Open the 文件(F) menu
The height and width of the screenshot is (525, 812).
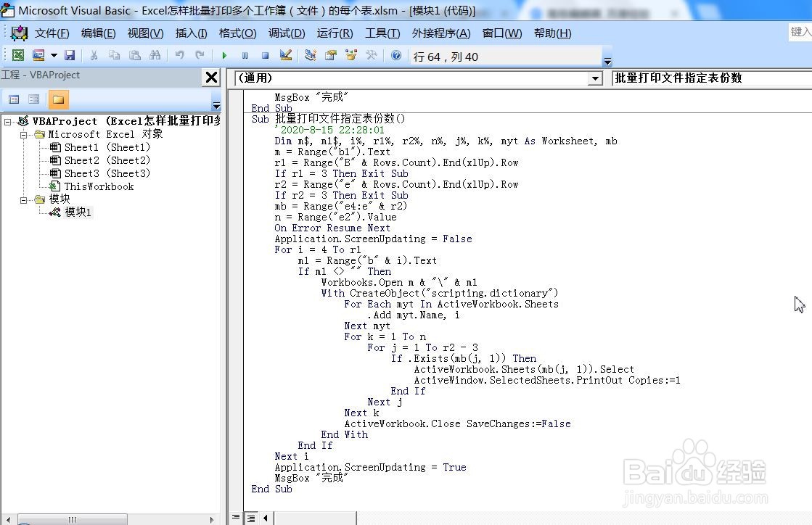click(x=52, y=33)
